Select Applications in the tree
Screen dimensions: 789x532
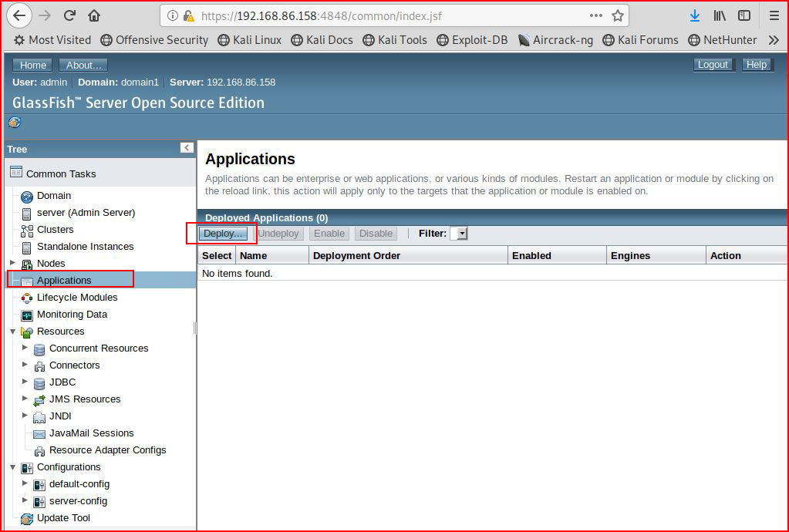65,280
